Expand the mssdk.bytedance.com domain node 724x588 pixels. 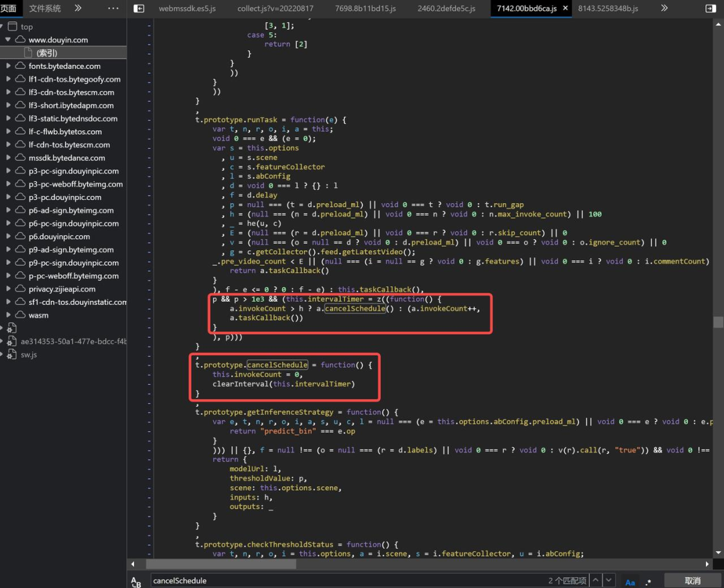pos(8,158)
